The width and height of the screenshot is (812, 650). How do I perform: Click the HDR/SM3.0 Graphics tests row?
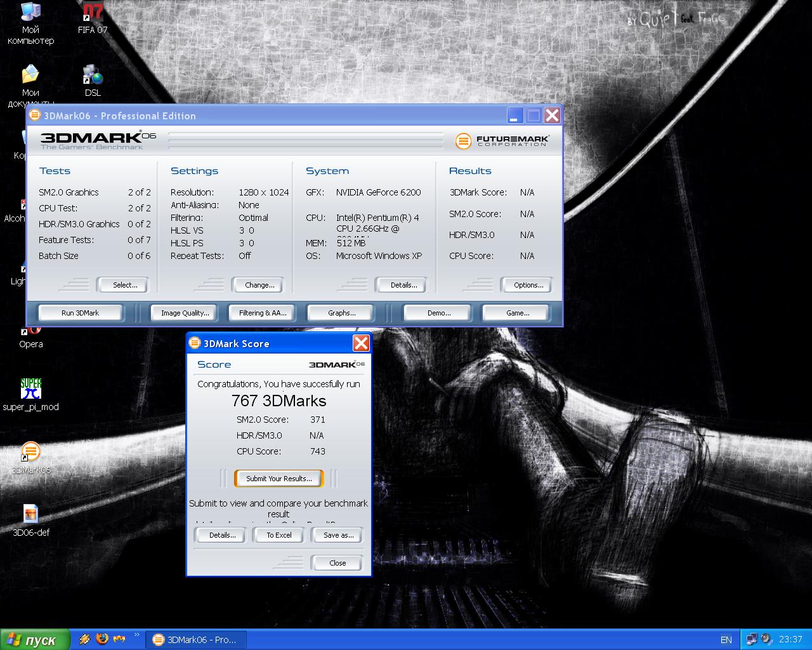click(x=95, y=224)
